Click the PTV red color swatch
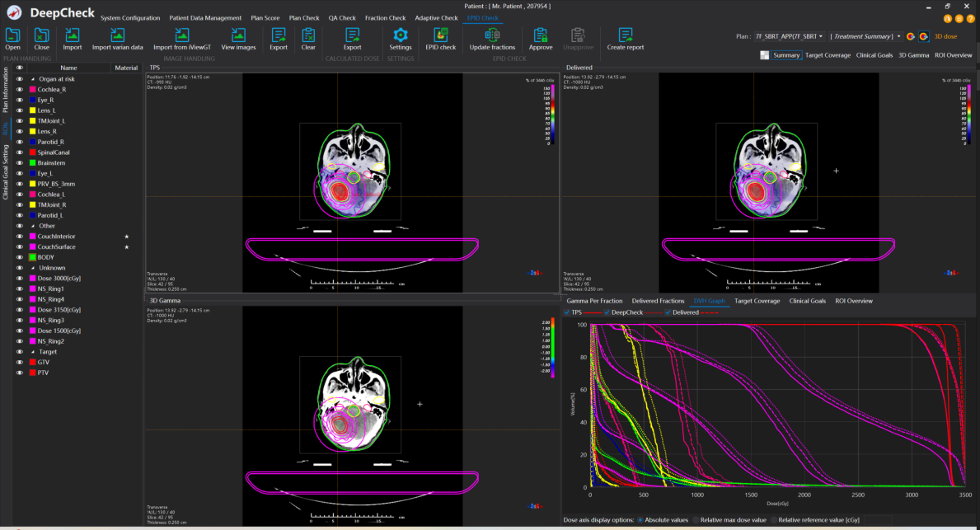980x530 pixels. point(32,373)
